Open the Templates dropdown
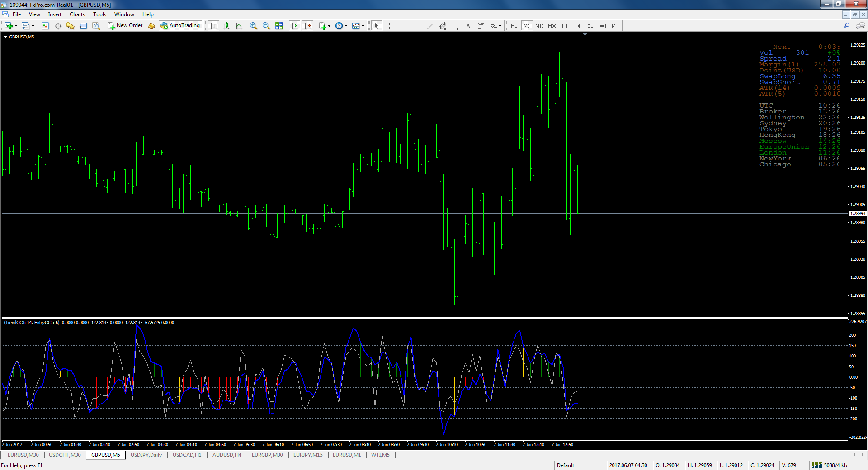The width and height of the screenshot is (868, 470). tap(358, 26)
